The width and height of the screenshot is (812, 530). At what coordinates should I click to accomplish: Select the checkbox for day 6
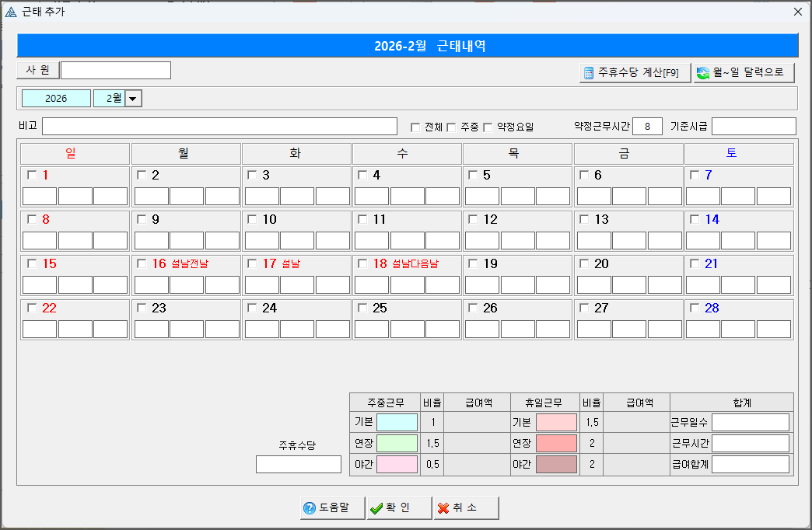pyautogui.click(x=584, y=175)
